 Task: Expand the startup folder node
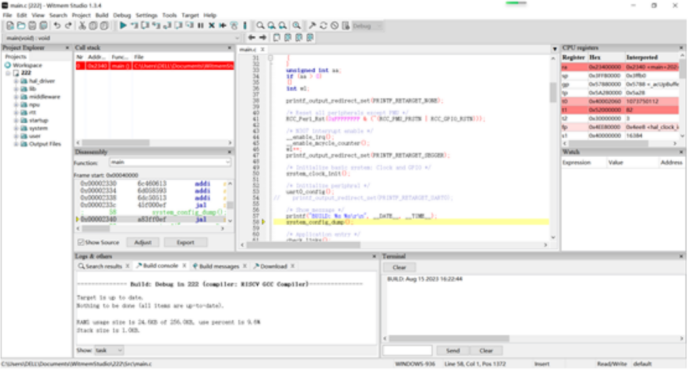(x=16, y=120)
